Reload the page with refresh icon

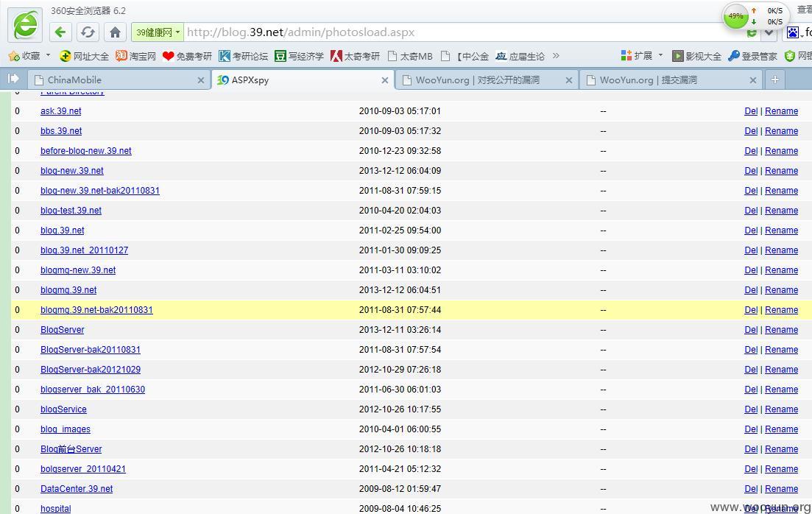88,32
